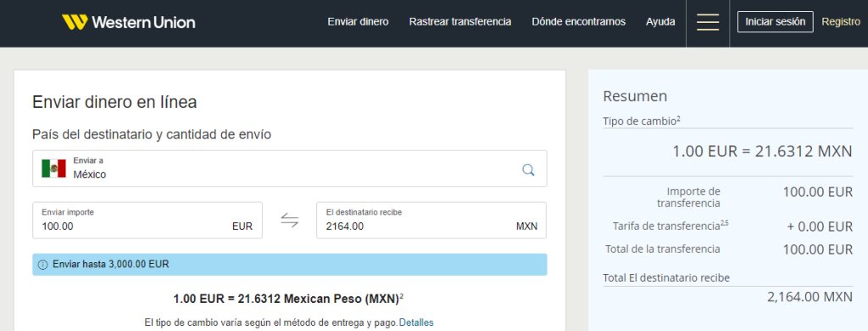Viewport: 868px width, 331px height.
Task: Click the bold 1.00 EUR = 21.6312 Mexican Peso text
Action: 288,299
